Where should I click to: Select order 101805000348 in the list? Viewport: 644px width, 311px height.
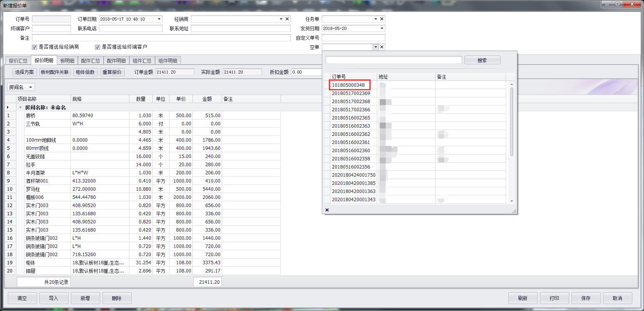[348, 85]
